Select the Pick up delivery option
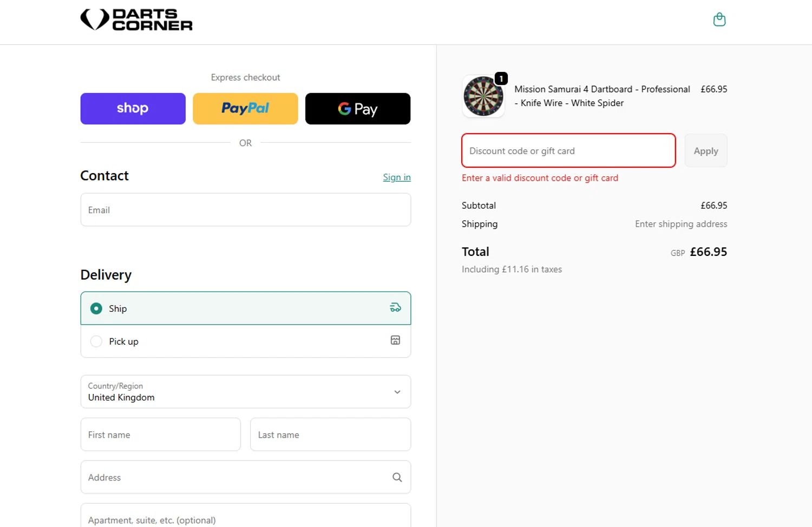Viewport: 812px width, 527px height. coord(96,341)
